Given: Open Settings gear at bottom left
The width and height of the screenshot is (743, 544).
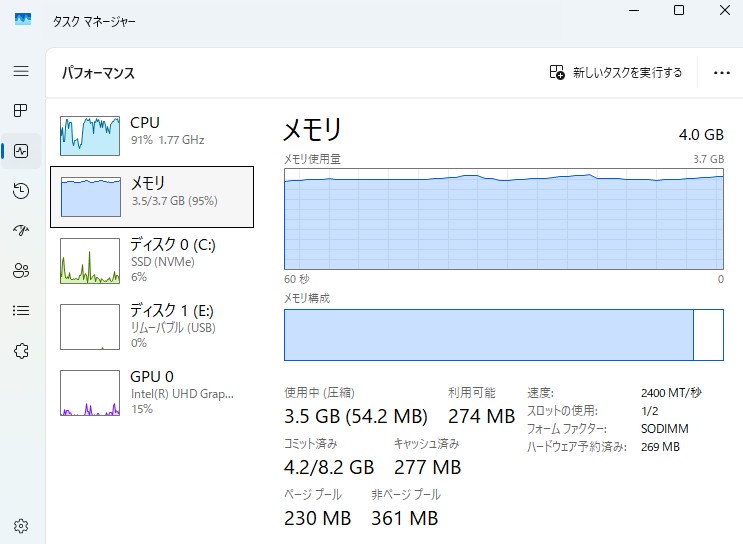Looking at the screenshot, I should coord(21,526).
